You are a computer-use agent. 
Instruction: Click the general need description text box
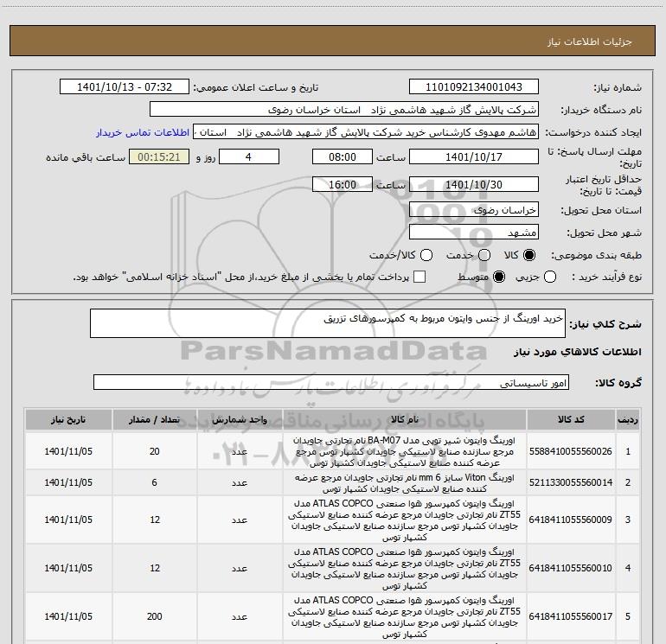click(327, 325)
